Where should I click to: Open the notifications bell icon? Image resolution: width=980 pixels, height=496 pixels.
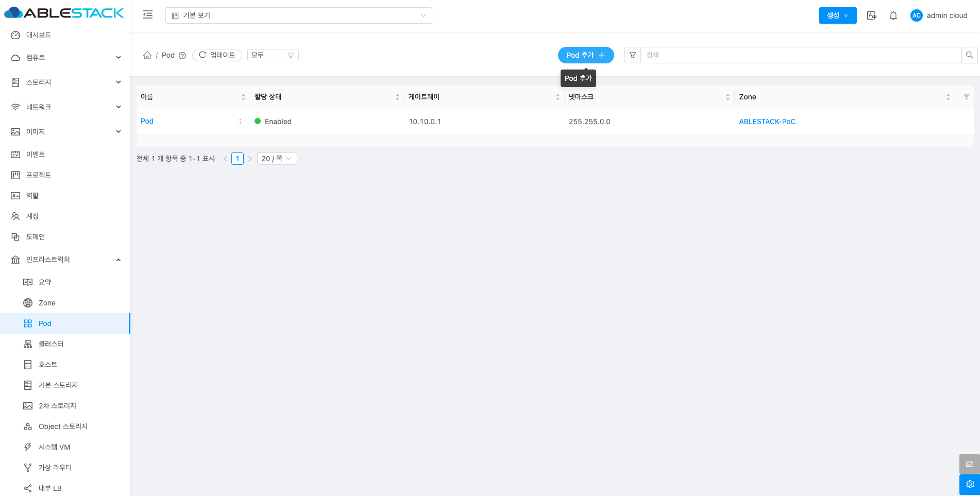pos(893,15)
